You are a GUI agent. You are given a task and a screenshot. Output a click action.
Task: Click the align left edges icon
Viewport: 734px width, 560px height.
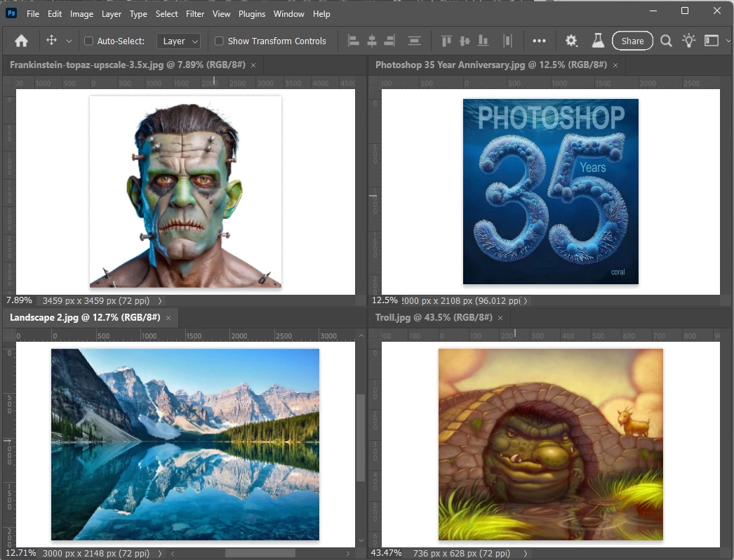354,41
